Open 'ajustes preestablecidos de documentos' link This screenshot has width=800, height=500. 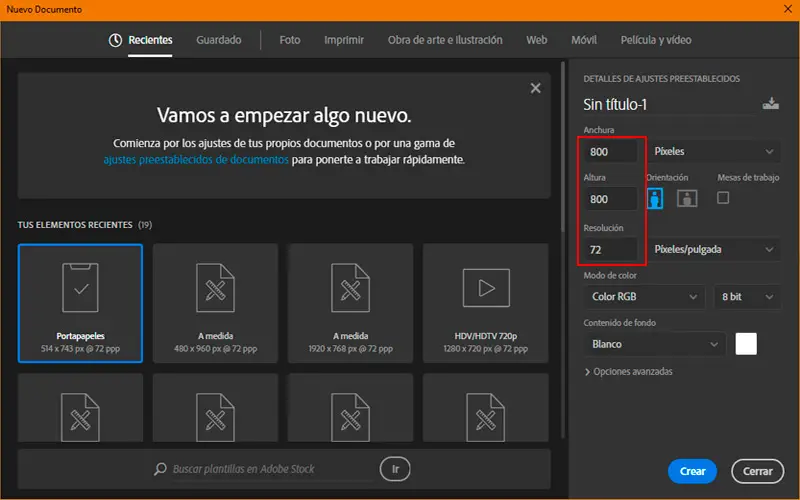point(196,160)
